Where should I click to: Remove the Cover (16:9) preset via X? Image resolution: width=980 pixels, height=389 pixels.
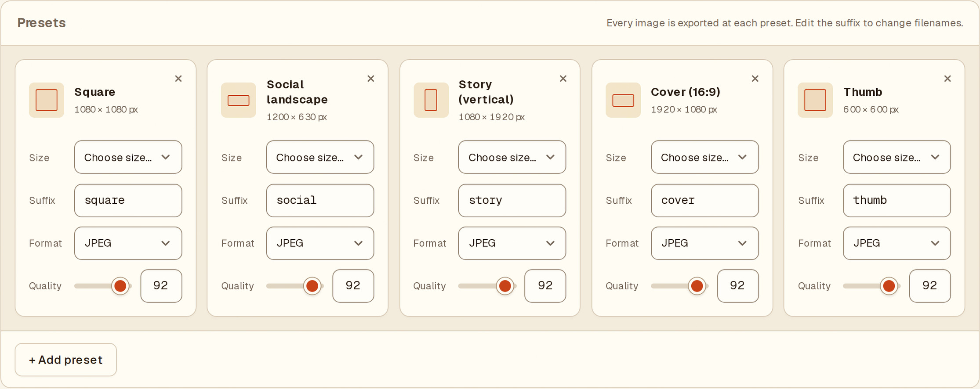[x=755, y=79]
